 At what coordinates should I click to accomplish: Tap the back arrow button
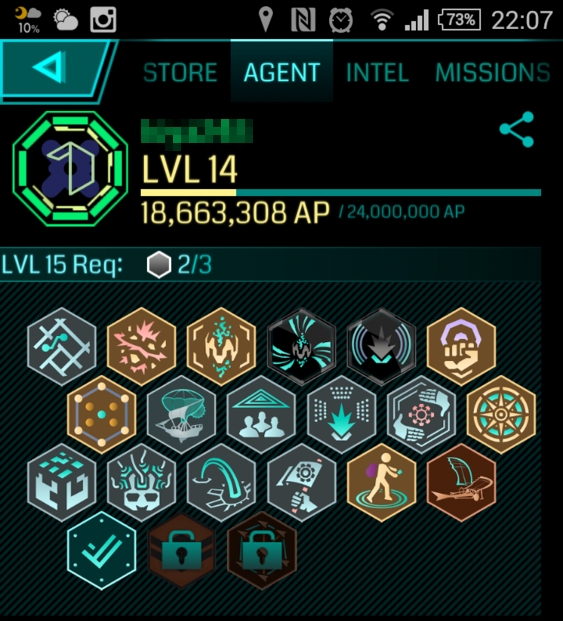point(55,70)
